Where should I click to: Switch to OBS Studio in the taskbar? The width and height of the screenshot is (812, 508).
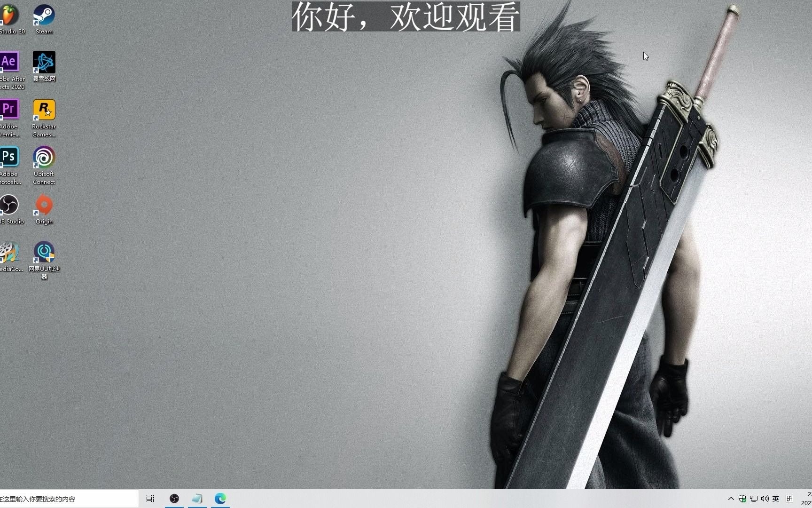click(174, 499)
